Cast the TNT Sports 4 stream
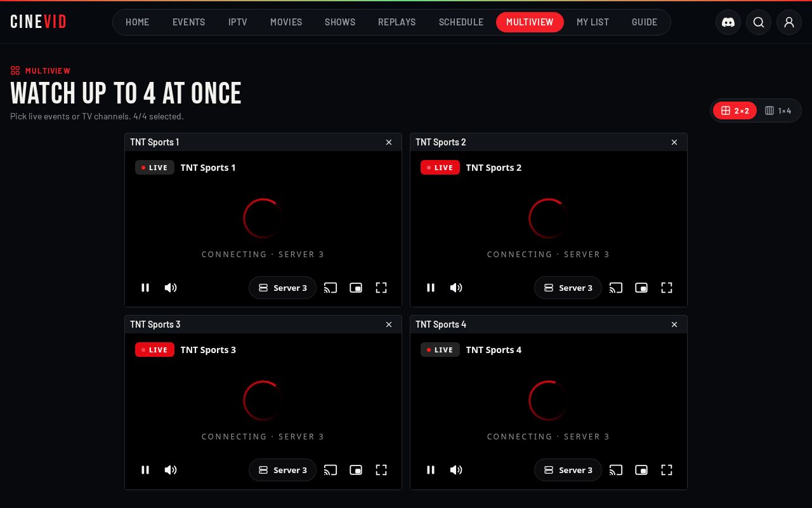 [616, 470]
